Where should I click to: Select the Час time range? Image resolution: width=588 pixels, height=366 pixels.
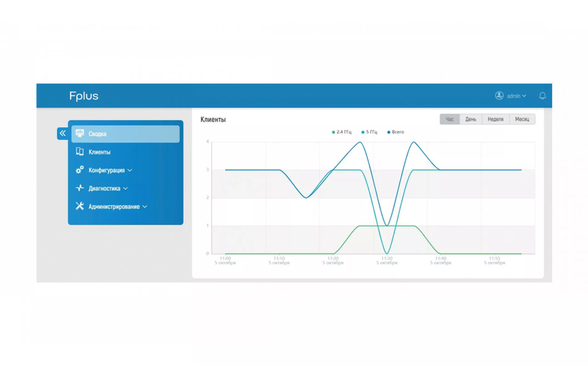[x=450, y=119]
